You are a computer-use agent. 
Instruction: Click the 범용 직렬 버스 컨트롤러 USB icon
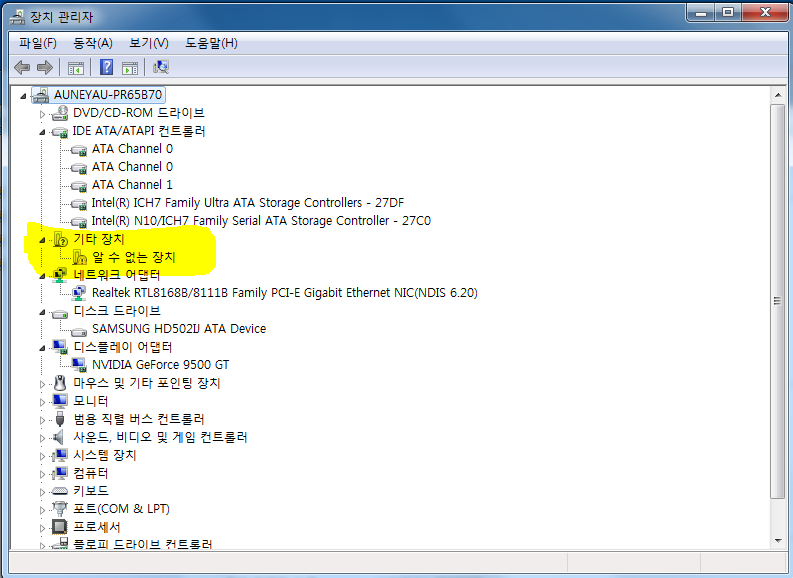[x=60, y=419]
